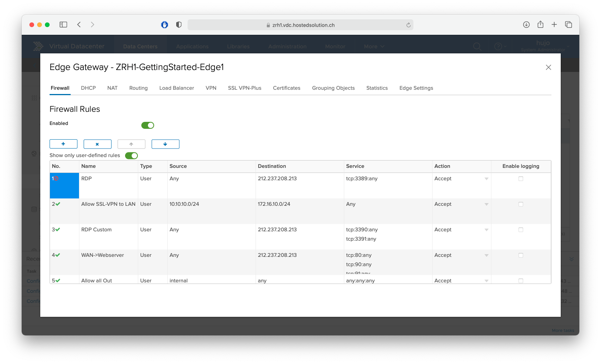Open Action dropdown for WAN->Webserver rule
The width and height of the screenshot is (601, 364).
(486, 255)
